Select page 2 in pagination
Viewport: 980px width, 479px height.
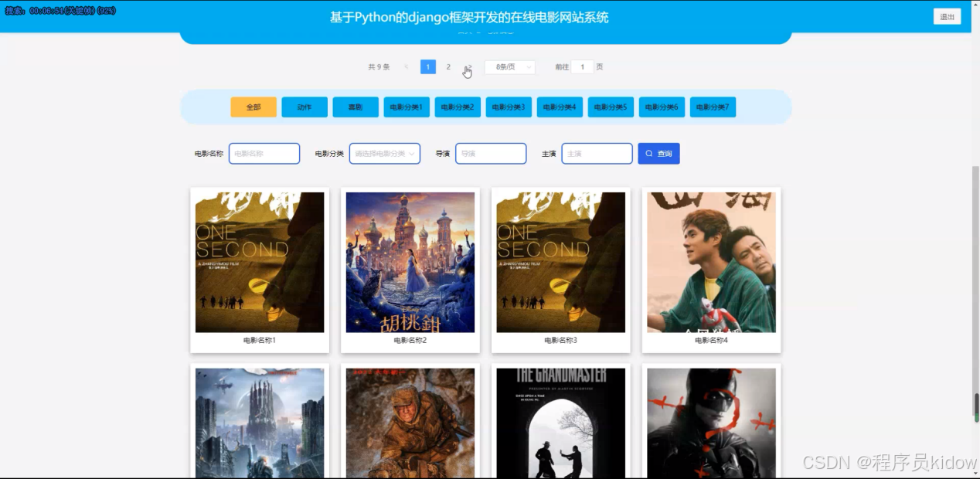(448, 67)
